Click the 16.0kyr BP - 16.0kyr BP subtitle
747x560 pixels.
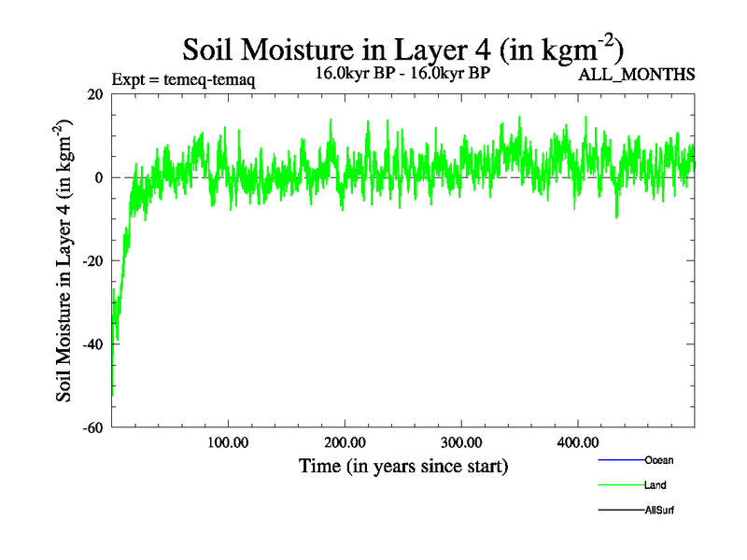(403, 73)
